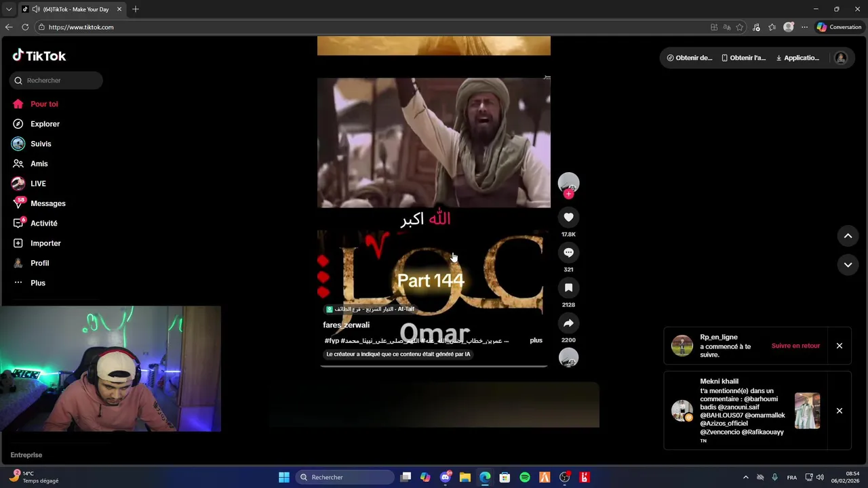The image size is (868, 488).
Task: Bookmark the video to favorites
Action: (x=568, y=288)
